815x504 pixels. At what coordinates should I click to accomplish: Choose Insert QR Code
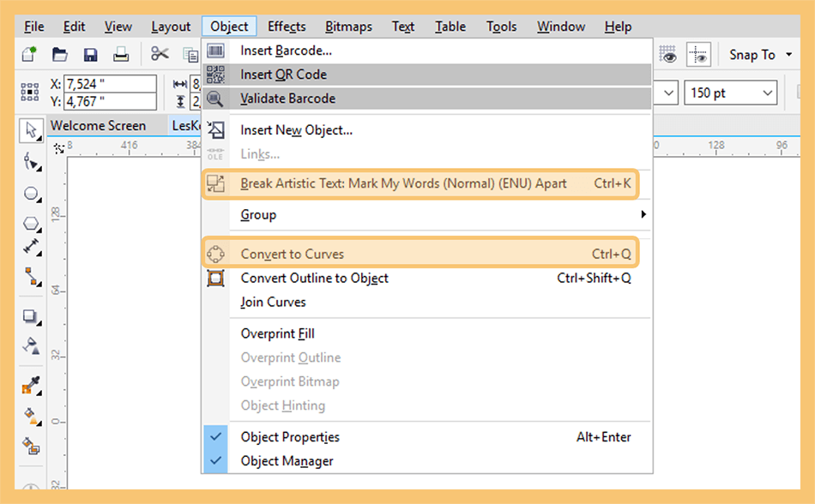tap(427, 75)
